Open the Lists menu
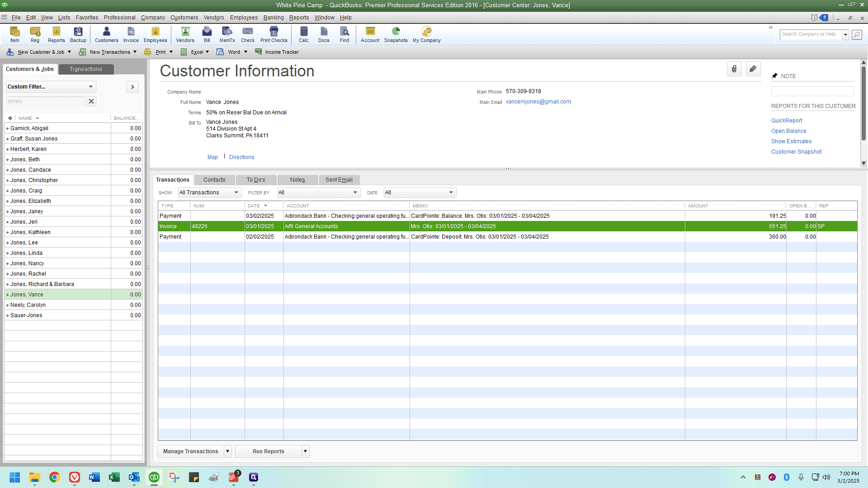This screenshot has height=488, width=868. [64, 18]
